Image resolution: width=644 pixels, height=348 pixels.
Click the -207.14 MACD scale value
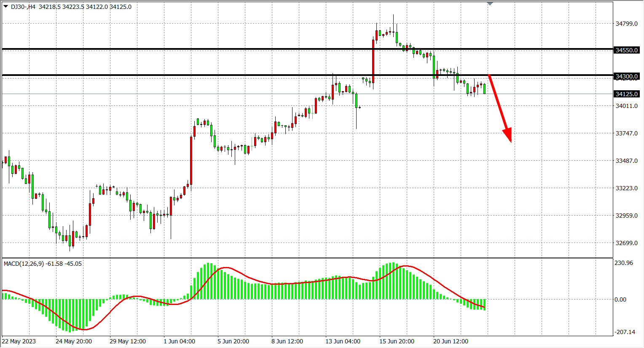click(625, 332)
